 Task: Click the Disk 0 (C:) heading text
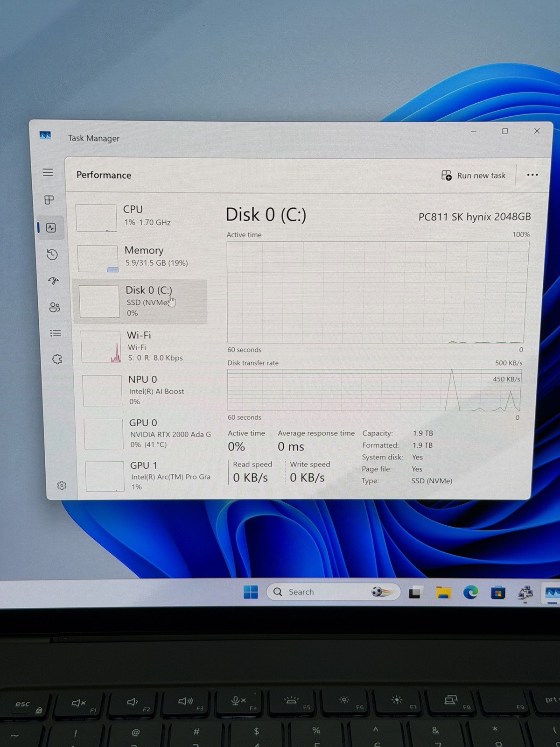click(x=266, y=215)
